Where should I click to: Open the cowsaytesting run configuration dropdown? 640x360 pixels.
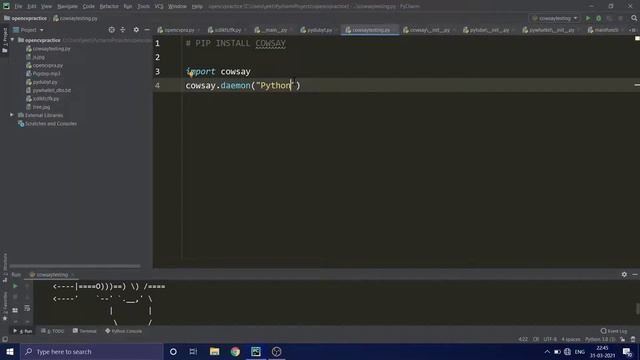pyautogui.click(x=555, y=18)
